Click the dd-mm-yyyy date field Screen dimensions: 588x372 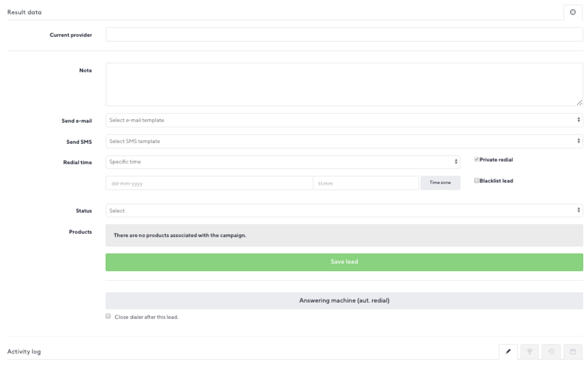[x=209, y=183]
